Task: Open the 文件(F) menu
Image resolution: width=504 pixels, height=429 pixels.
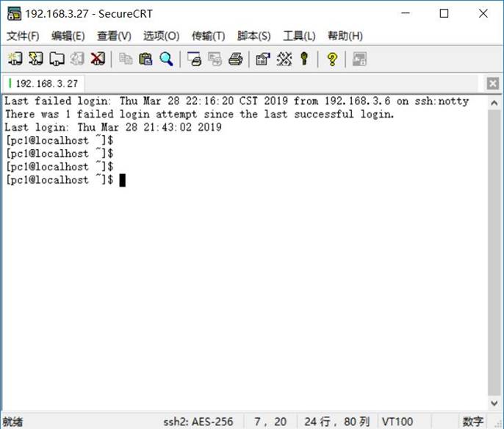Action: point(23,36)
